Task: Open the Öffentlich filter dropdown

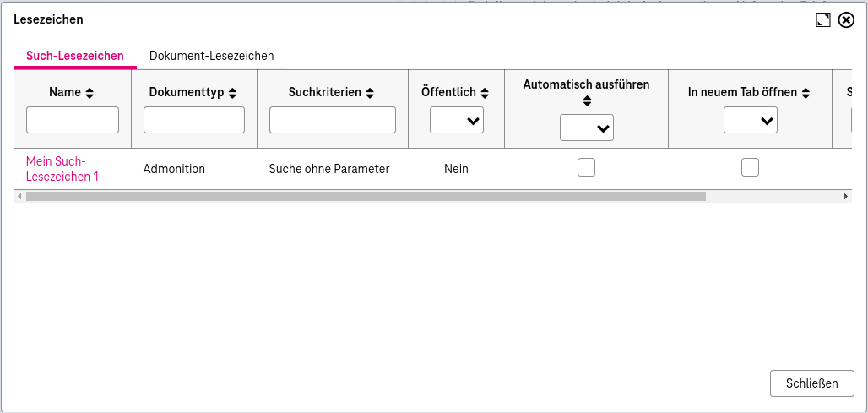Action: point(457,120)
